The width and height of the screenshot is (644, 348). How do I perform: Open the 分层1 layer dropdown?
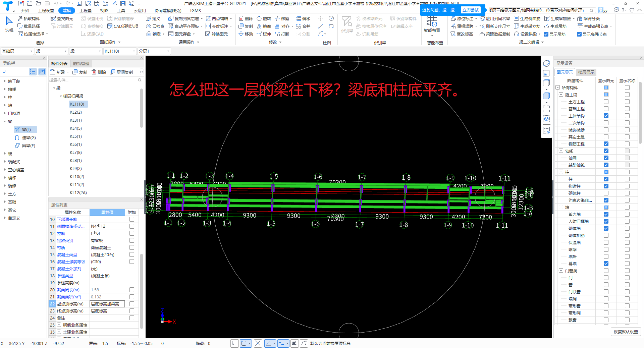tap(154, 51)
